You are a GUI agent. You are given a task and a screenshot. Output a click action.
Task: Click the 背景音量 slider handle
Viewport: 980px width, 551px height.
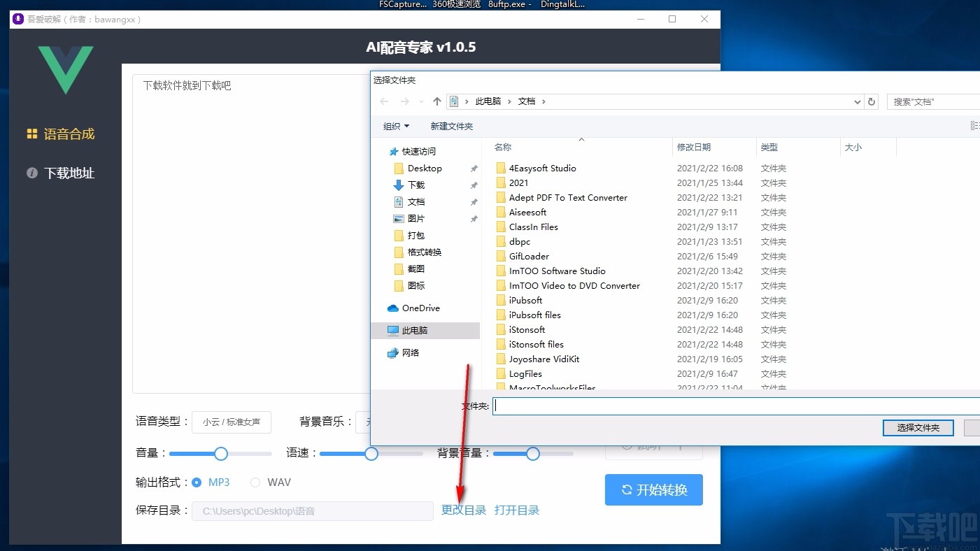click(x=533, y=454)
